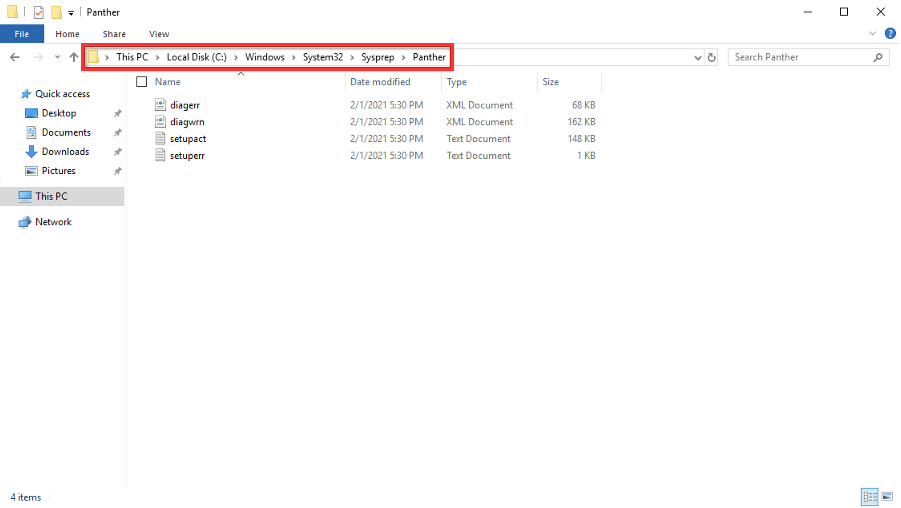Select the diagerr file name

tap(185, 105)
